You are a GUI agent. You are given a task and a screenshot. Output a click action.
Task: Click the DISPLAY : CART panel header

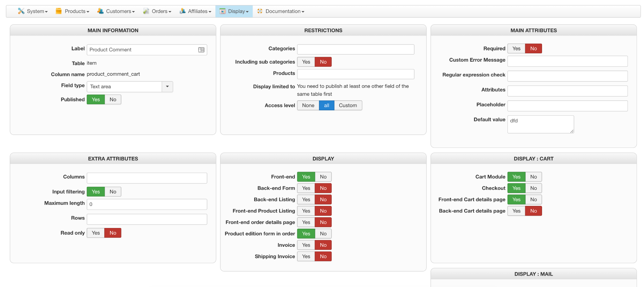tap(534, 159)
